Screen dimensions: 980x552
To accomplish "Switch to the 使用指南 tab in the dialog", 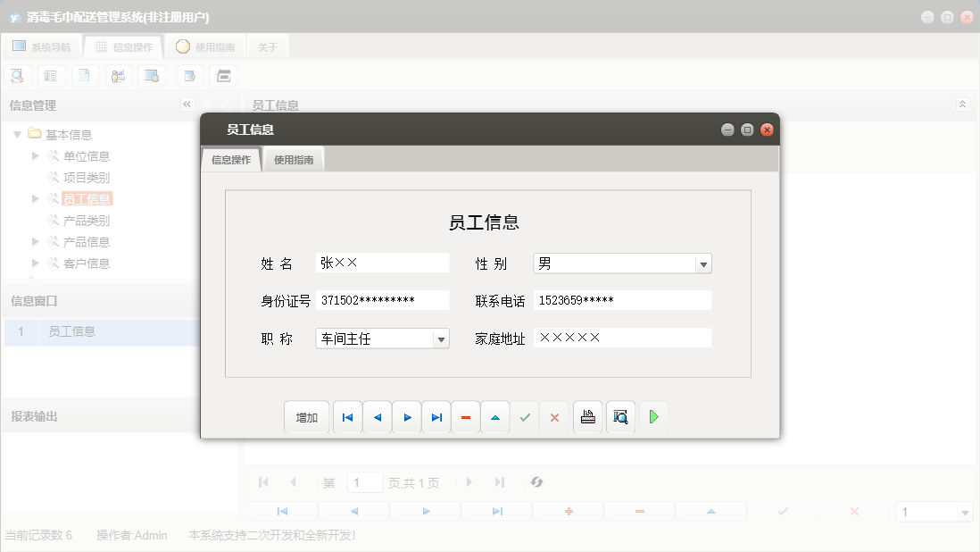I will pos(294,159).
